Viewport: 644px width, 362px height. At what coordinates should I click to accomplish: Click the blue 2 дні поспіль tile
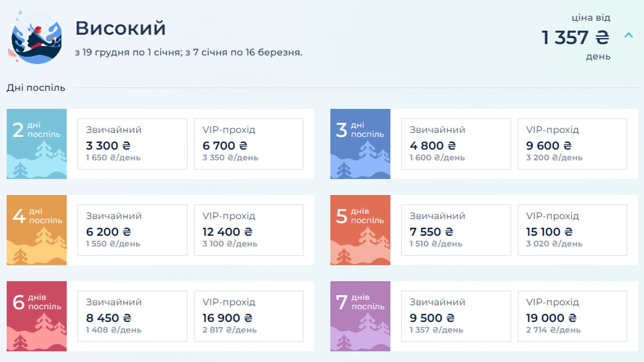coord(37,144)
